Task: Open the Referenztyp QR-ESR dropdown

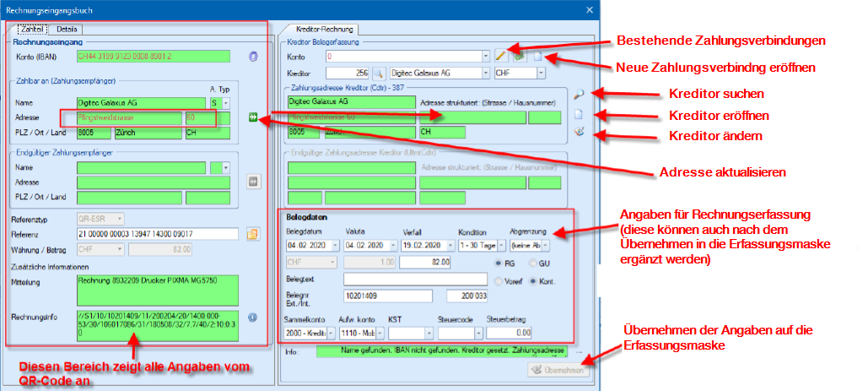Action: click(120, 220)
